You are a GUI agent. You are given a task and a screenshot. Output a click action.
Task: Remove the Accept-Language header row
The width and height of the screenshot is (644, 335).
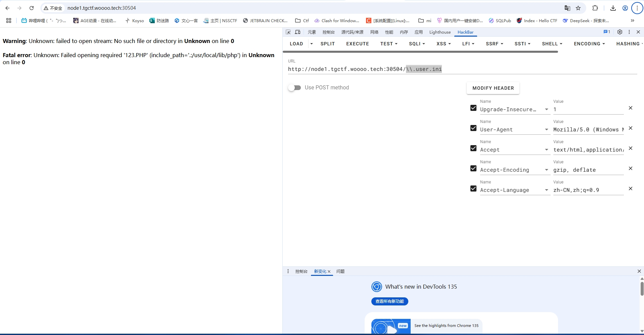click(631, 189)
